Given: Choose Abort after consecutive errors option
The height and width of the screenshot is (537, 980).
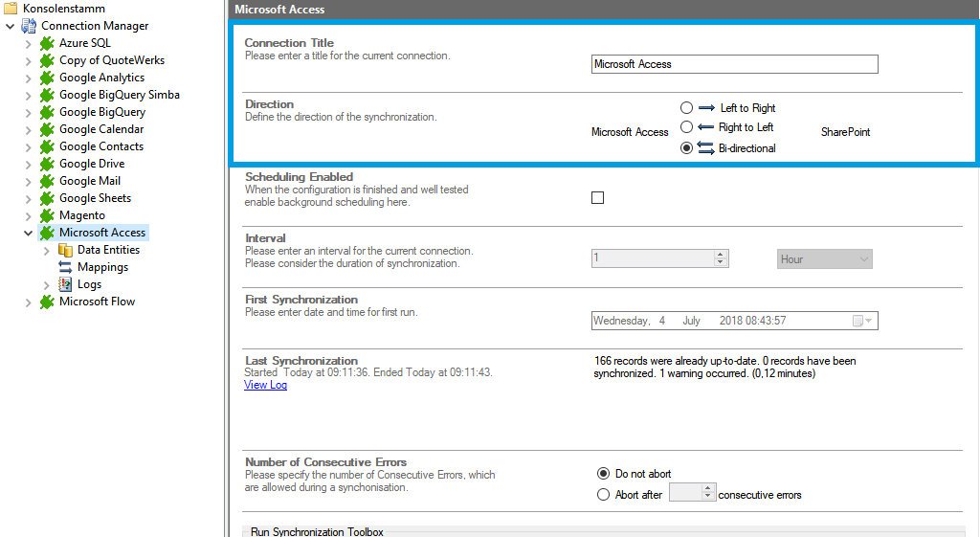Looking at the screenshot, I should click(x=603, y=495).
